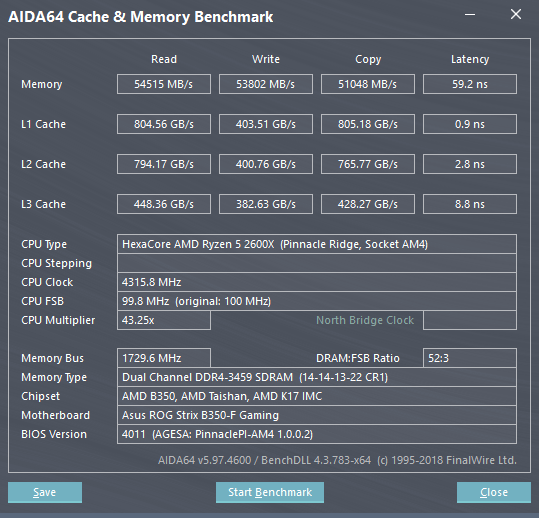Select the Memory Write result field
This screenshot has width=539, height=518.
pos(266,84)
